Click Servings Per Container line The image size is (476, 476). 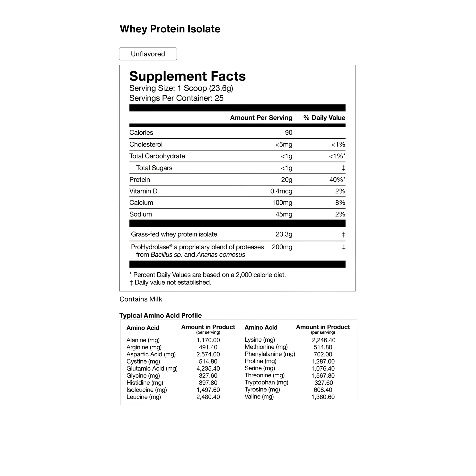tap(176, 98)
